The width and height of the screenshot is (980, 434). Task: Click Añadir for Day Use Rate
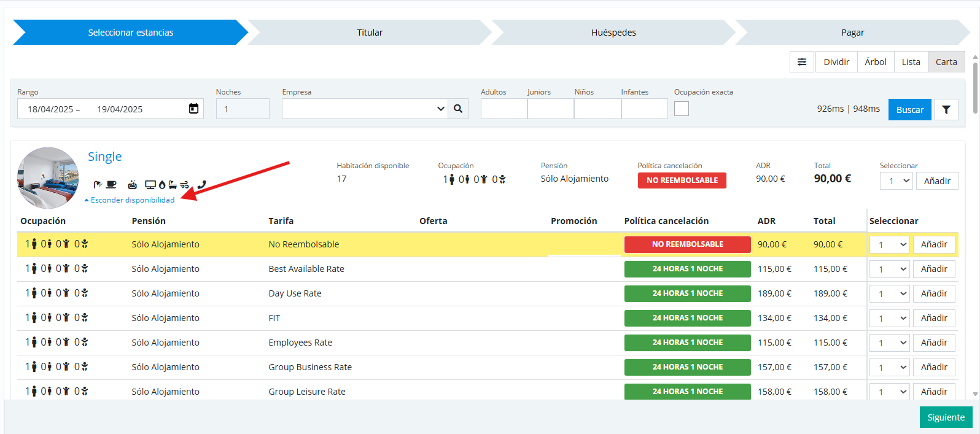pos(934,293)
